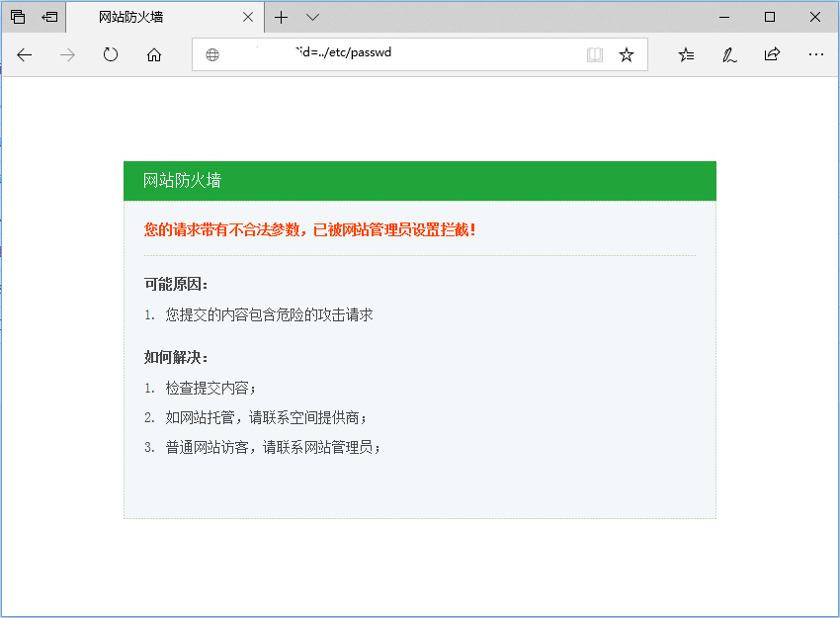840x618 pixels.
Task: Click 您提交的内容包含危险的攻击请求 text
Action: click(269, 314)
